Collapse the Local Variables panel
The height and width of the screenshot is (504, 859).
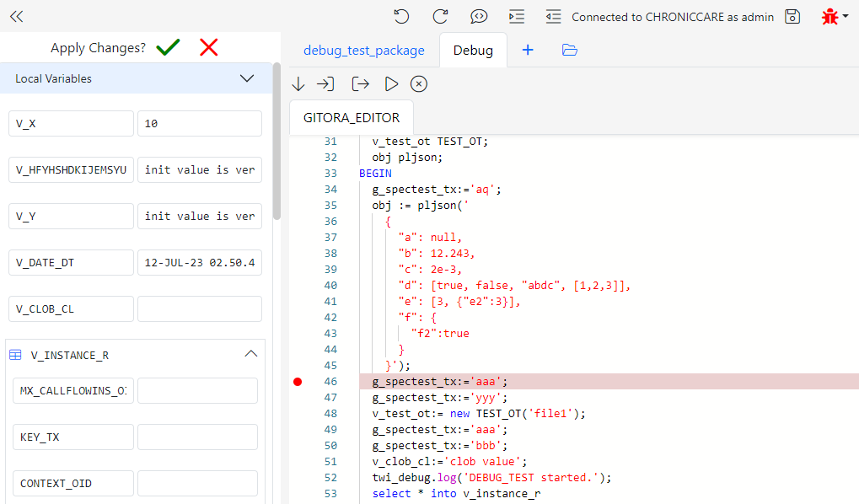[247, 78]
